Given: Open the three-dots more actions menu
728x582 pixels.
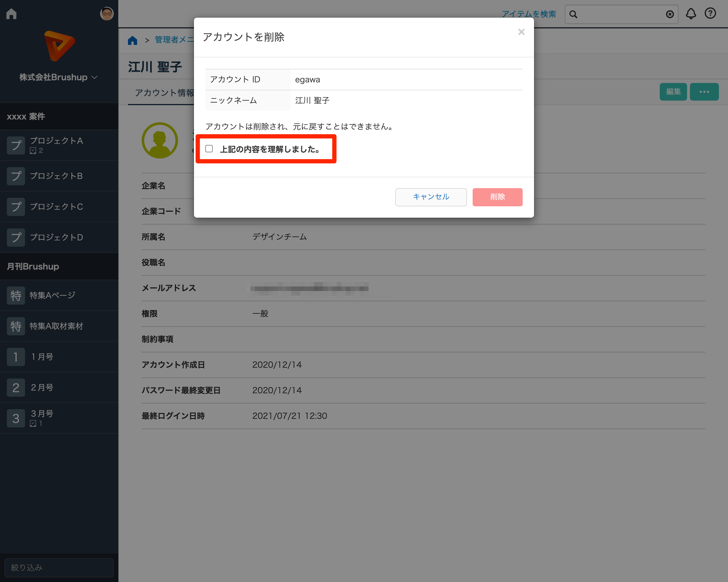Looking at the screenshot, I should pos(704,92).
